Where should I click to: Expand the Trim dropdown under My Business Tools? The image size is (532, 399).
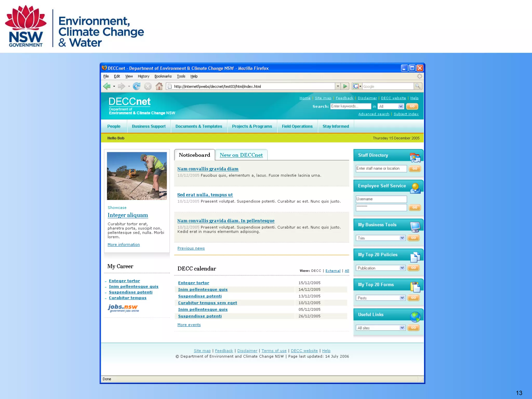pyautogui.click(x=402, y=238)
